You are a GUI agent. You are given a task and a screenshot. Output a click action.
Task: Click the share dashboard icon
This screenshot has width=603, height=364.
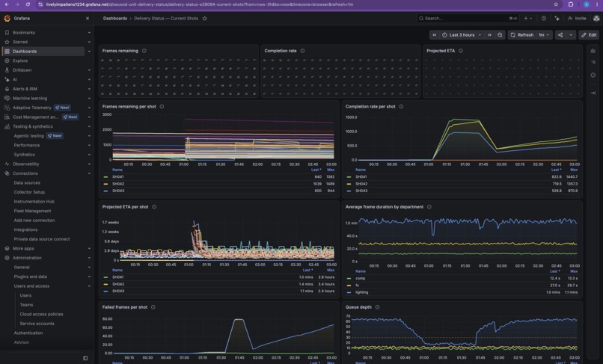coord(560,34)
